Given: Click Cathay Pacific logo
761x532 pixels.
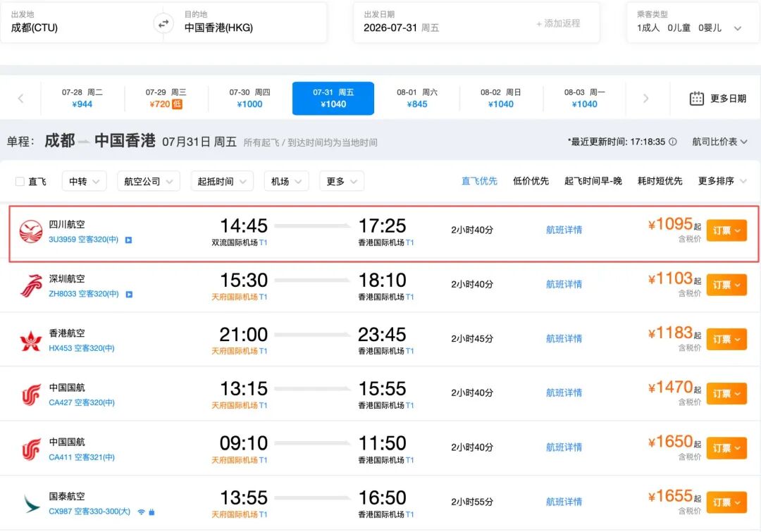Looking at the screenshot, I should 32,503.
